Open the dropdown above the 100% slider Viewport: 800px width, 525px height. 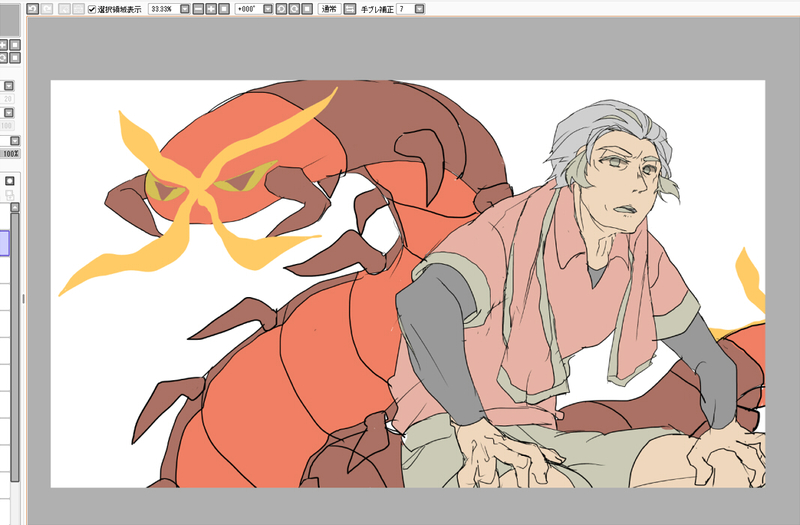[15, 141]
